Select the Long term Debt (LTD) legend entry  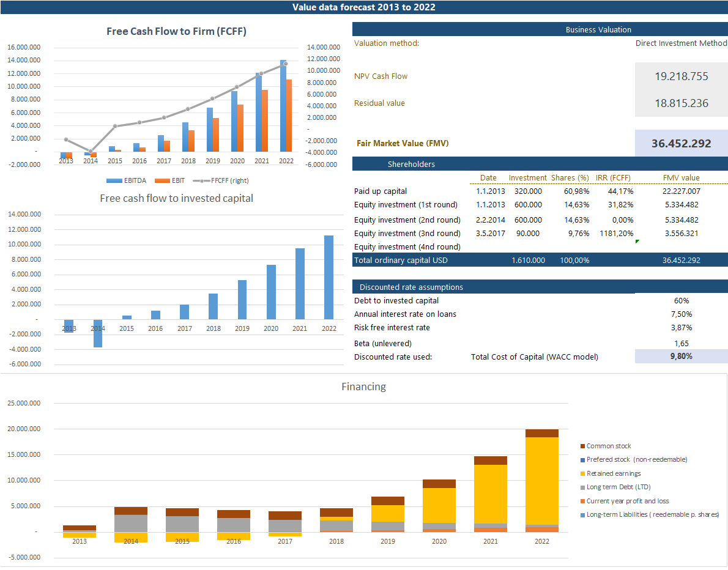(x=618, y=487)
